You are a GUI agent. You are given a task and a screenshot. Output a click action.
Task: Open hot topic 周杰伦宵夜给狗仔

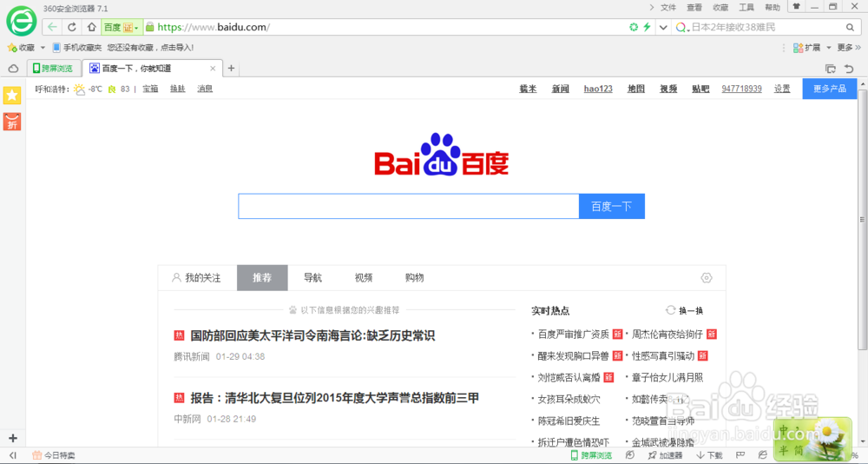[667, 335]
